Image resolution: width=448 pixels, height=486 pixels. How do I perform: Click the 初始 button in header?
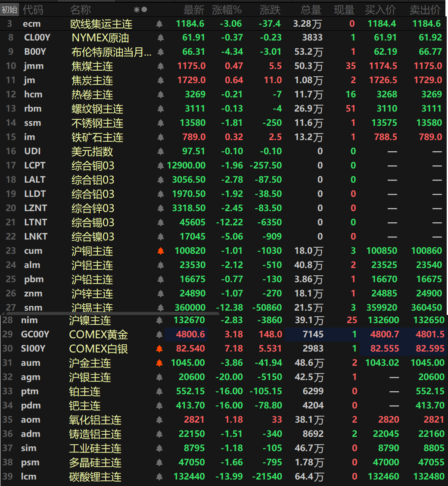click(9, 9)
